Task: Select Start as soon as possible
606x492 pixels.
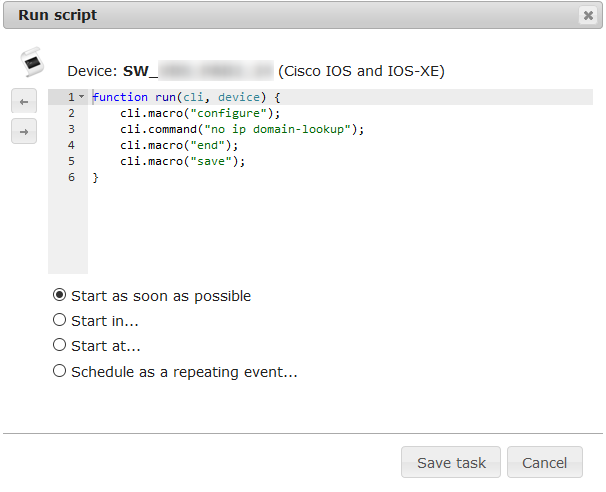Action: pos(59,295)
